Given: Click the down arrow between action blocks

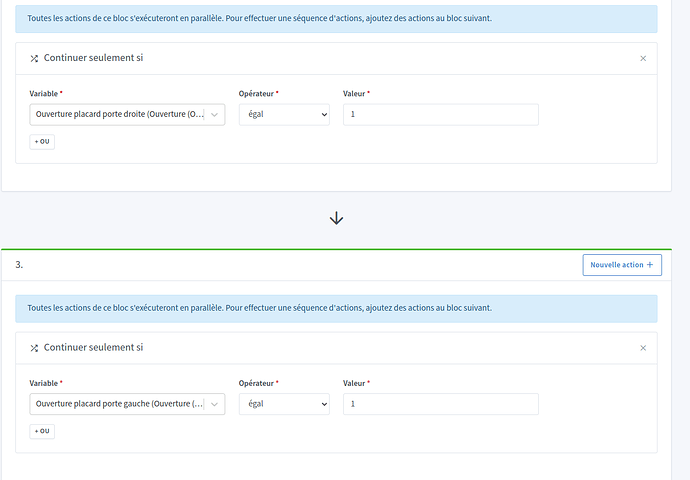Looking at the screenshot, I should (x=337, y=218).
